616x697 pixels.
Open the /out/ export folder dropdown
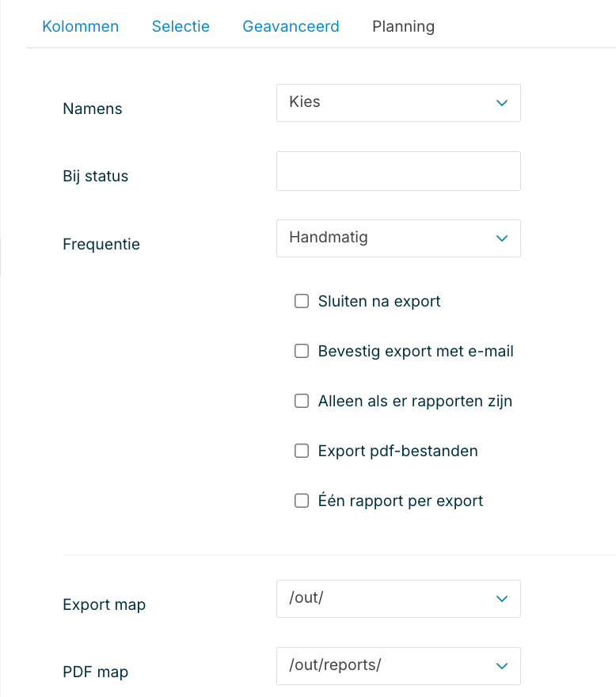coord(388,599)
